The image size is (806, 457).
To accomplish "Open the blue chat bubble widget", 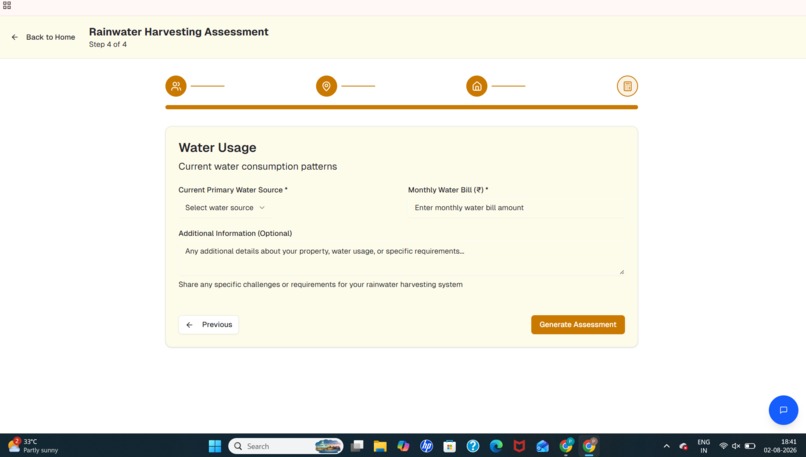I will 783,410.
